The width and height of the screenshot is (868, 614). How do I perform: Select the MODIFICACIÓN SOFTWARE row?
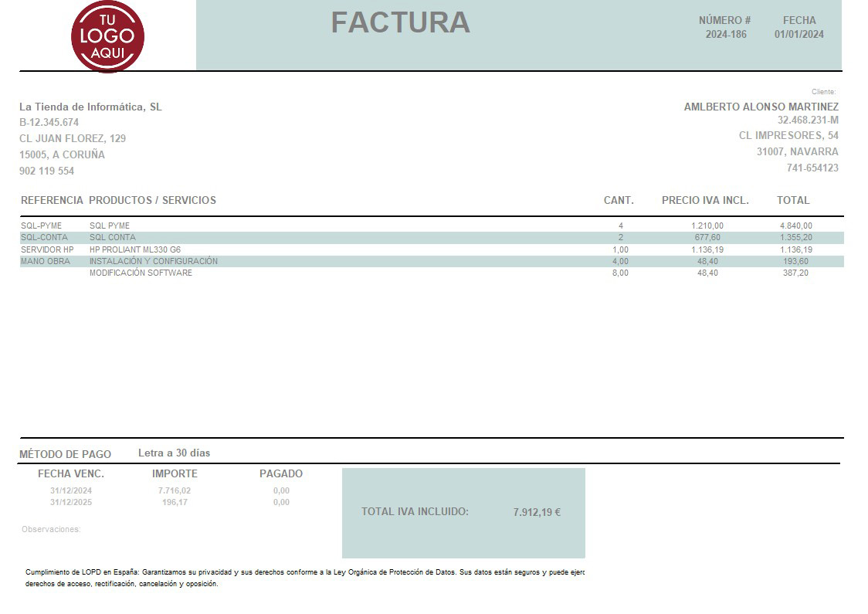[141, 273]
